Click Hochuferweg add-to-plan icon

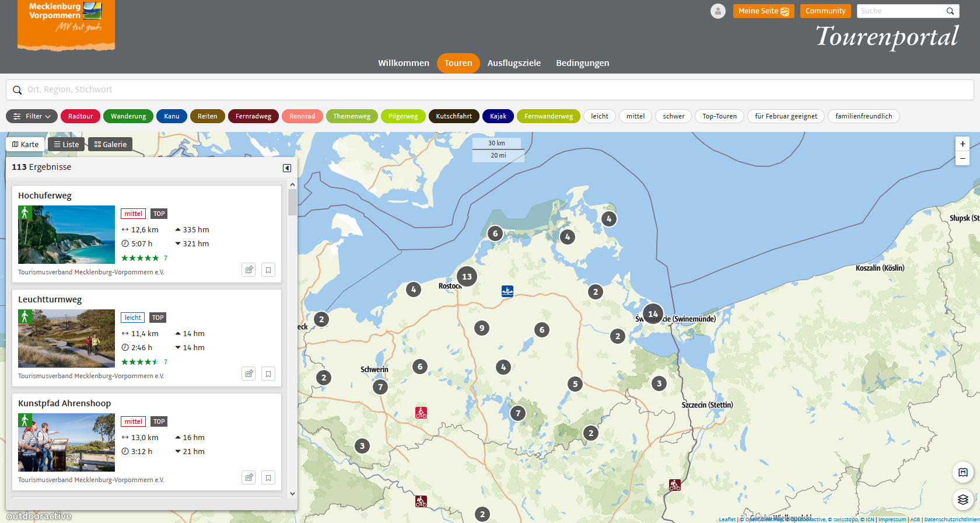point(249,270)
